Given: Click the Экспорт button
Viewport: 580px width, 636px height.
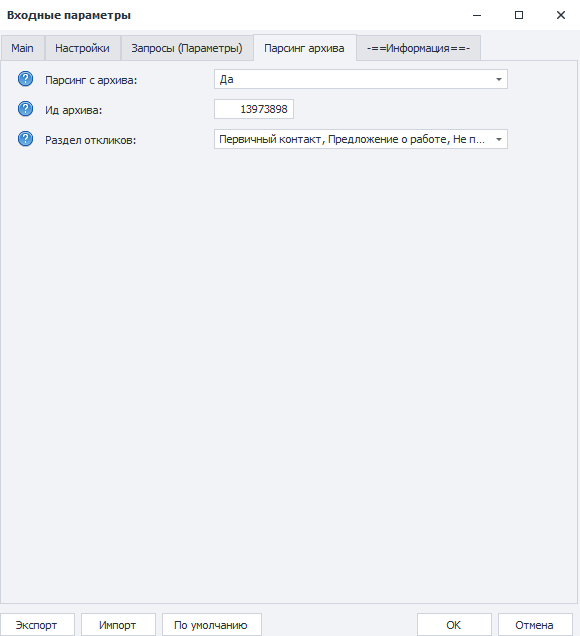Looking at the screenshot, I should [37, 625].
